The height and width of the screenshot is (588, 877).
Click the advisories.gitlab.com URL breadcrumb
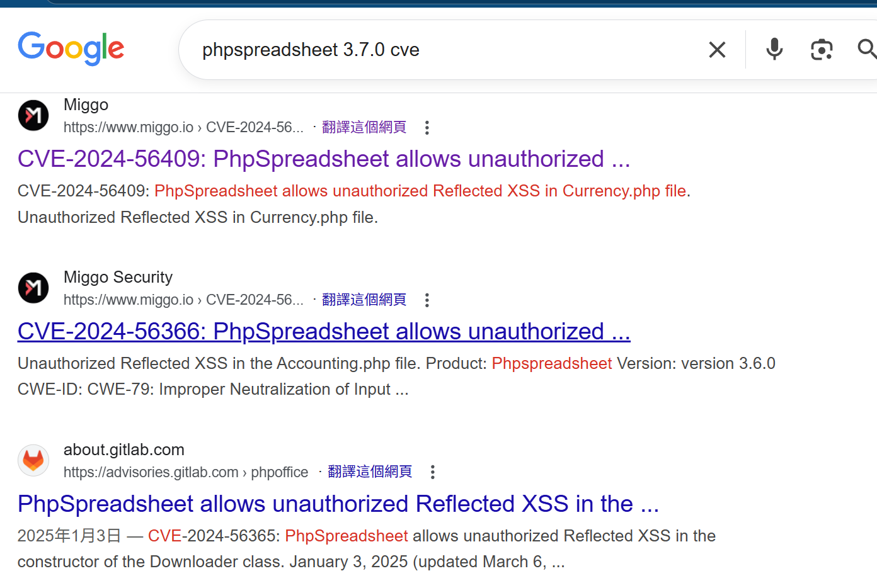[186, 472]
